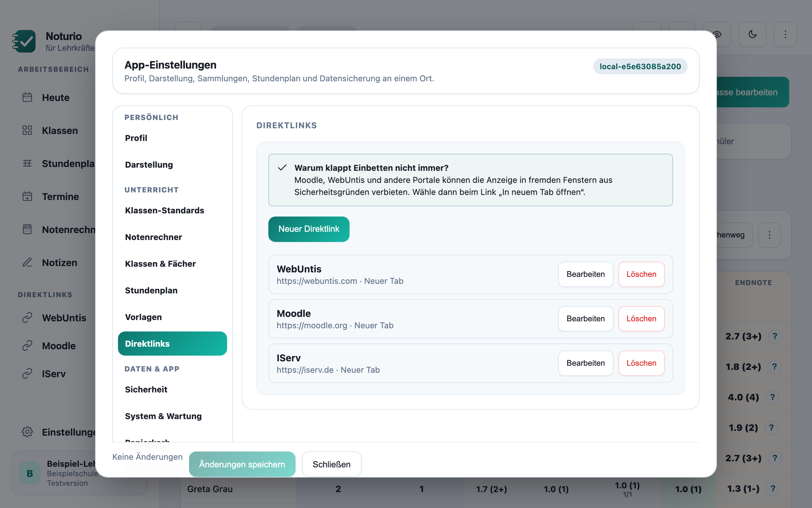This screenshot has height=508, width=812.
Task: Select the Direktlinks settings tab
Action: click(x=173, y=343)
